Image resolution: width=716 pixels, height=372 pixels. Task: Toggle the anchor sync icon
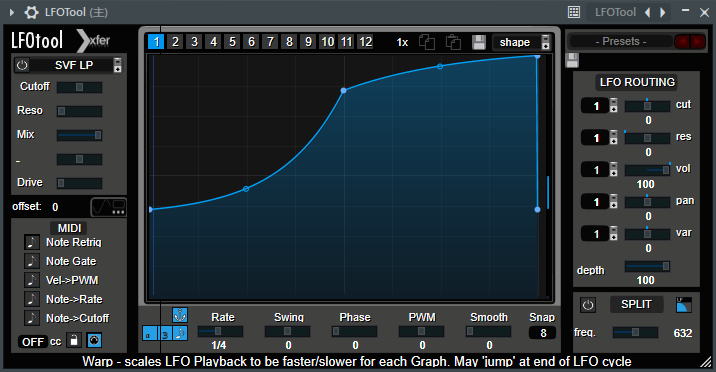point(180,315)
